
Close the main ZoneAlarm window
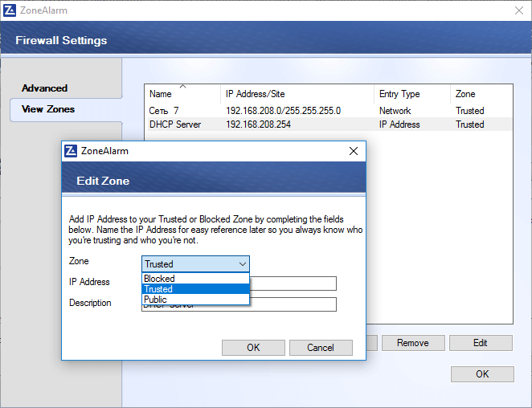coord(518,10)
